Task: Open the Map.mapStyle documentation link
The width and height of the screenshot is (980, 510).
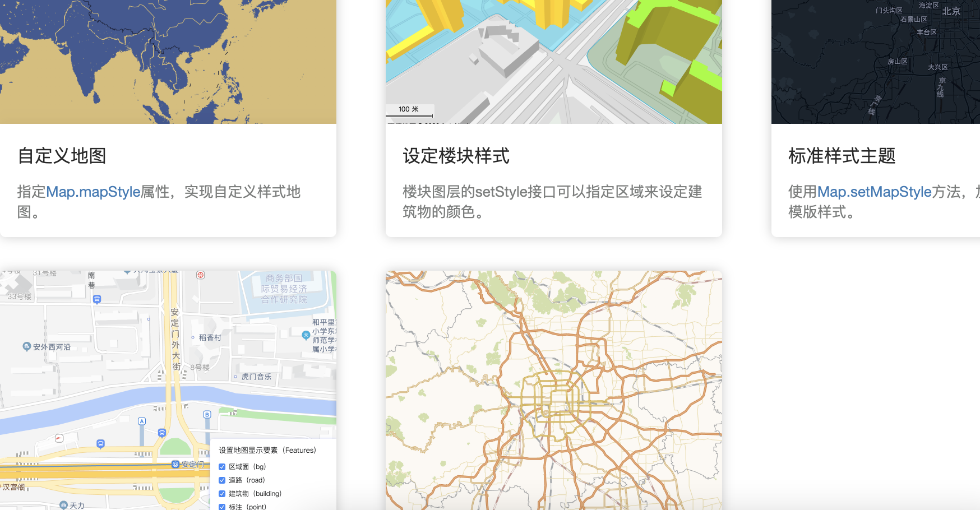Action: pyautogui.click(x=93, y=192)
